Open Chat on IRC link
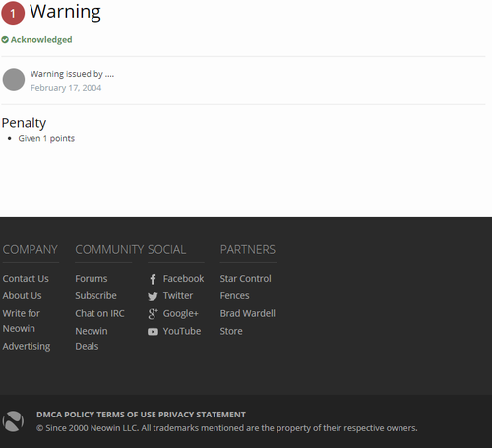The height and width of the screenshot is (448, 492). coord(99,313)
